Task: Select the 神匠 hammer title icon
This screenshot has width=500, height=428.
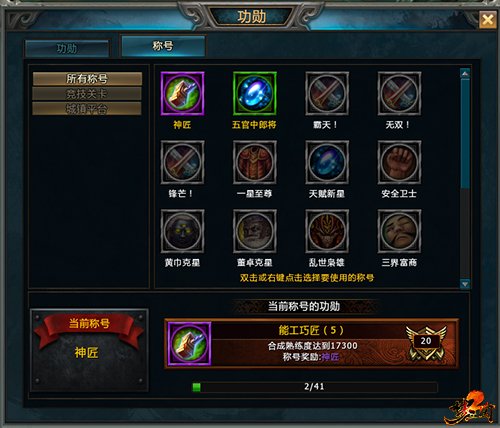Action: (x=182, y=94)
